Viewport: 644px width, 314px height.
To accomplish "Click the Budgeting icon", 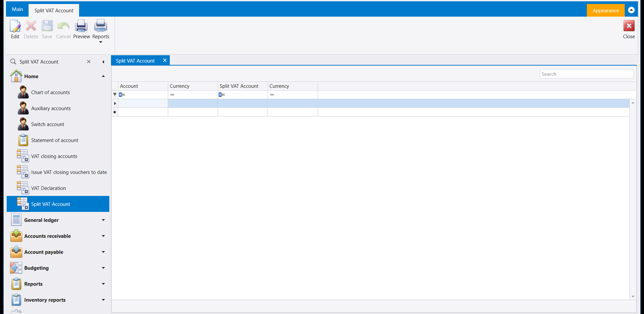I will [x=16, y=268].
